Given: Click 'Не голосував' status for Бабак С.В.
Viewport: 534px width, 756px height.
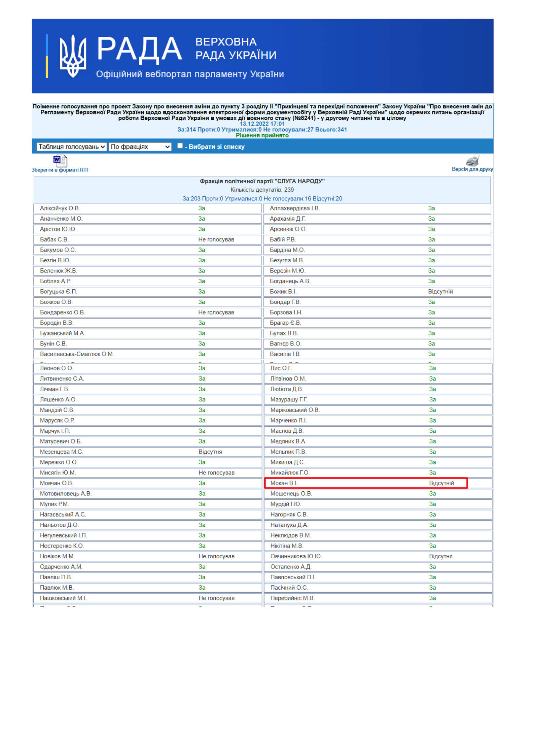Looking at the screenshot, I should (x=216, y=239).
